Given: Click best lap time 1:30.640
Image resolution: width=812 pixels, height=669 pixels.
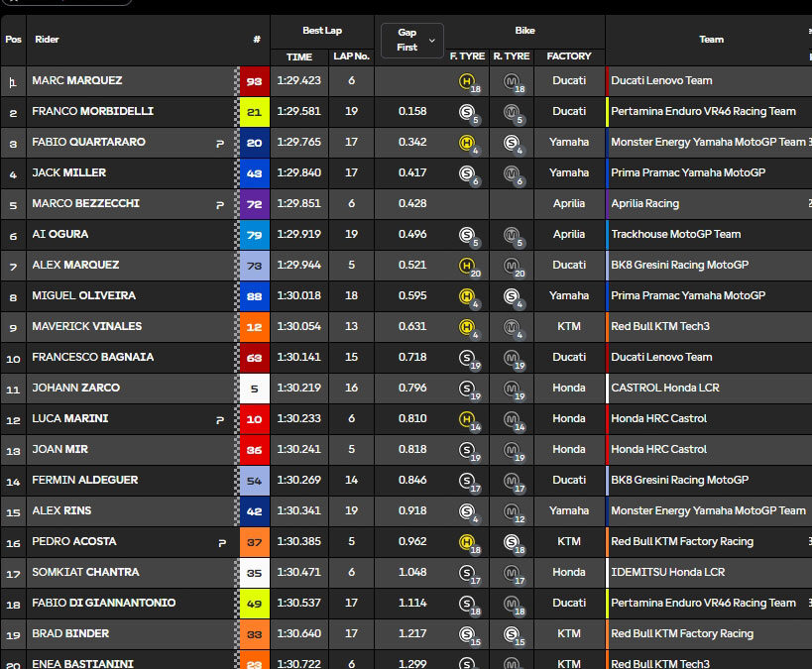Looking at the screenshot, I should pos(298,633).
